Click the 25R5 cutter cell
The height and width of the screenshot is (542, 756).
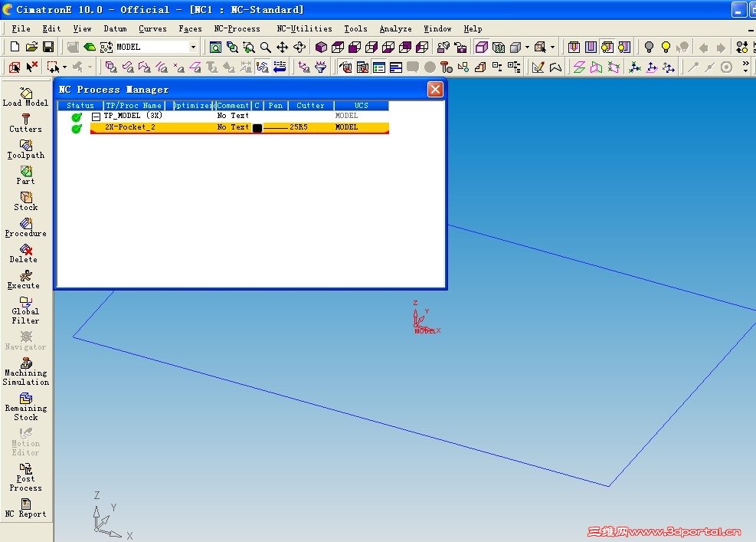[x=299, y=127]
